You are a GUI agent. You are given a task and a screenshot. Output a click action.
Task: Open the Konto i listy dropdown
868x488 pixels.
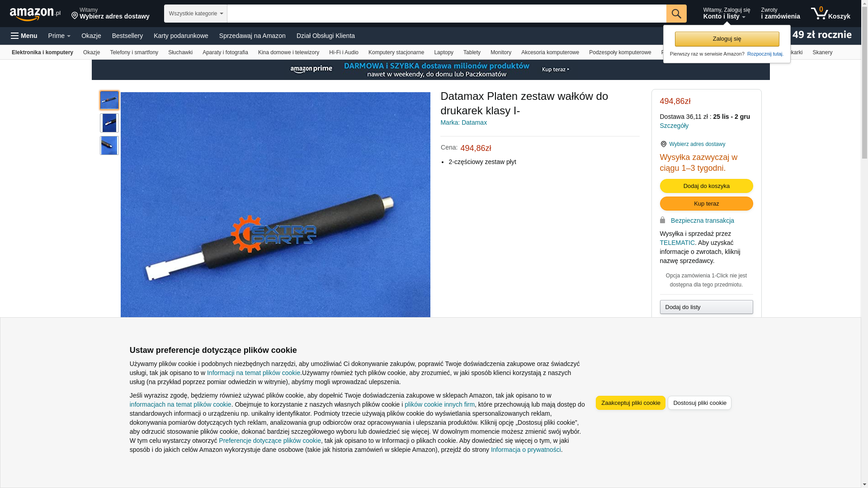[726, 14]
